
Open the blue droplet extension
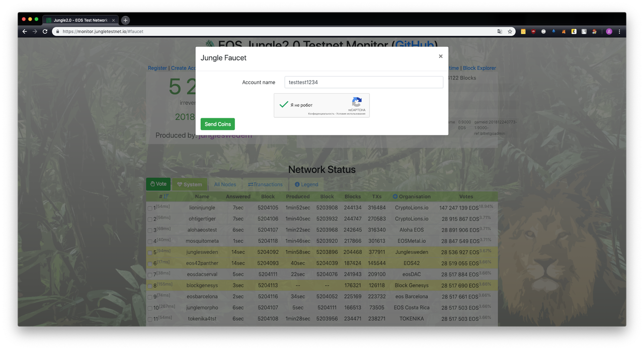(x=553, y=31)
